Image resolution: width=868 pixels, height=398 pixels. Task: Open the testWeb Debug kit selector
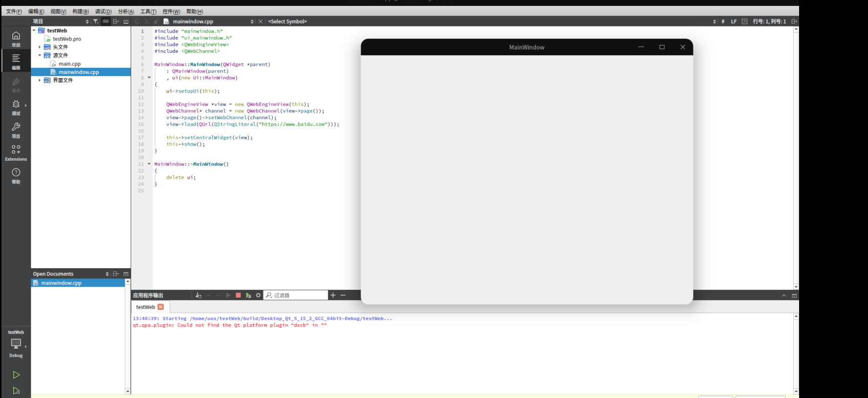pyautogui.click(x=16, y=343)
